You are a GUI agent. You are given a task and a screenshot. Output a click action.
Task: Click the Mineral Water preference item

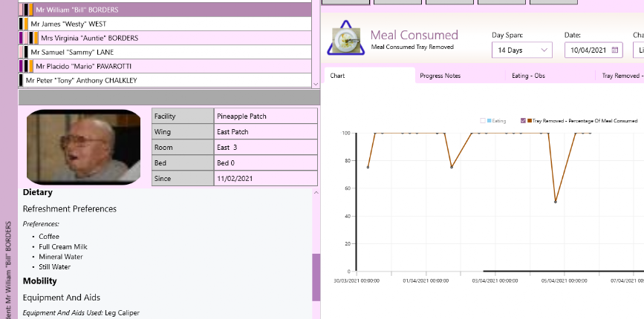coord(61,257)
